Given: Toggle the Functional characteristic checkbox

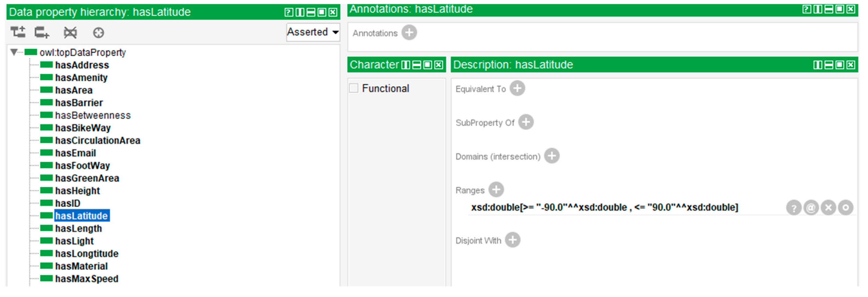Looking at the screenshot, I should tap(353, 88).
